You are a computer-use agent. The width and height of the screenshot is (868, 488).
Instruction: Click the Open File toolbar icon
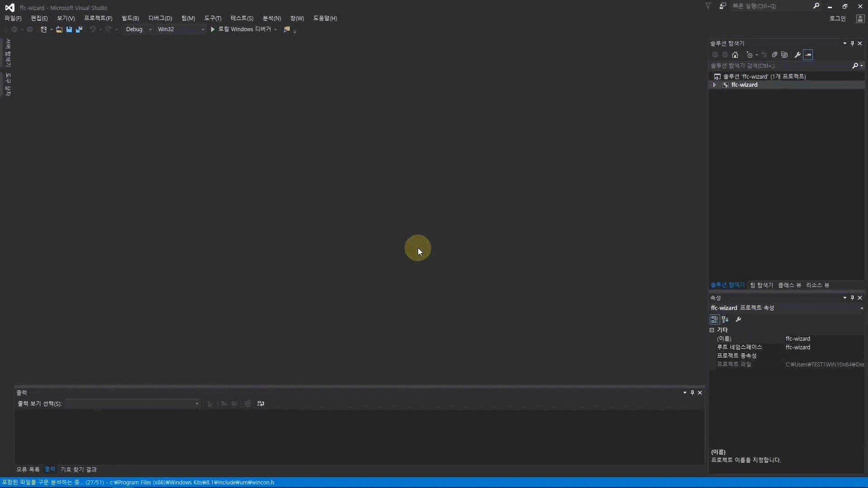[59, 29]
